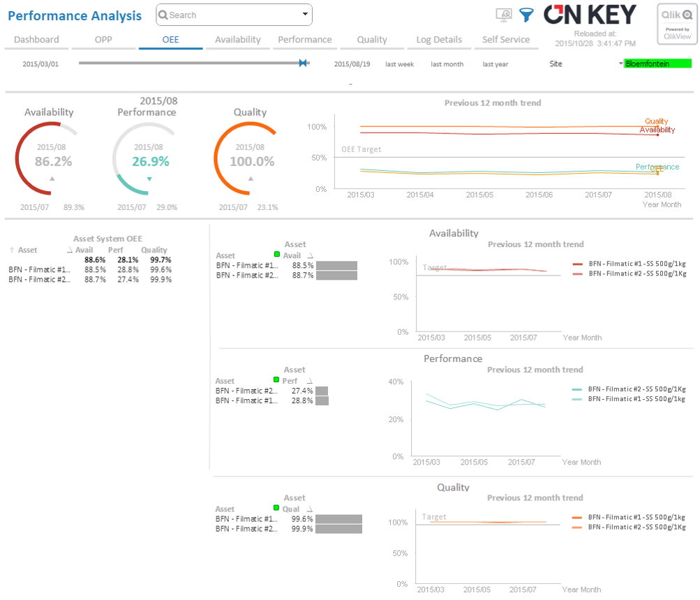Click the Search input field

click(234, 15)
